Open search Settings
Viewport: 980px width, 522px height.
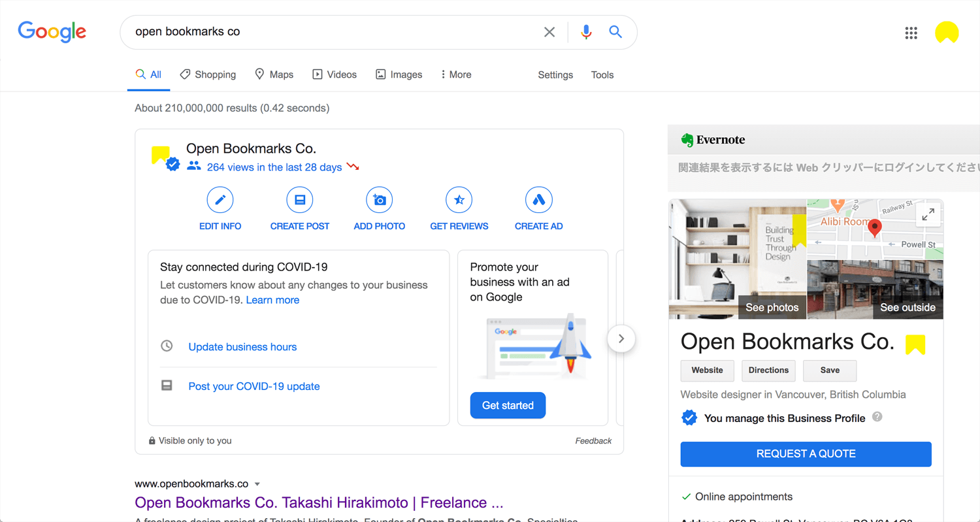pyautogui.click(x=555, y=74)
